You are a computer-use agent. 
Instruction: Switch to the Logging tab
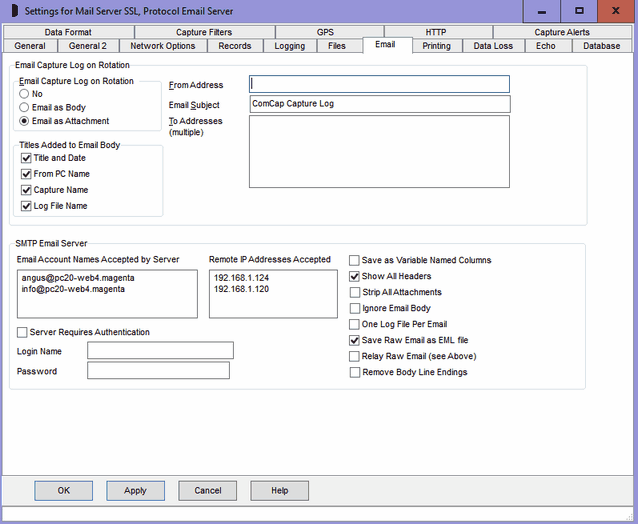(290, 46)
